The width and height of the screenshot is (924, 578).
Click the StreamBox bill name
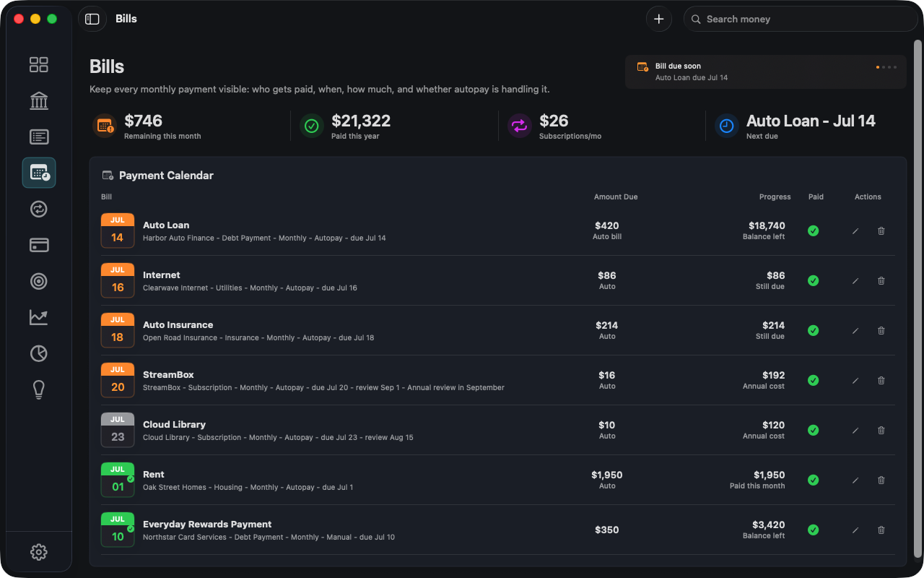click(168, 375)
